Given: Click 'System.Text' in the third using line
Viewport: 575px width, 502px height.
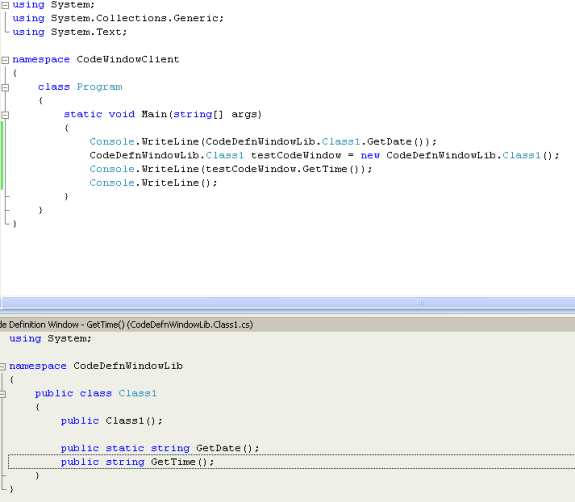Looking at the screenshot, I should click(86, 32).
